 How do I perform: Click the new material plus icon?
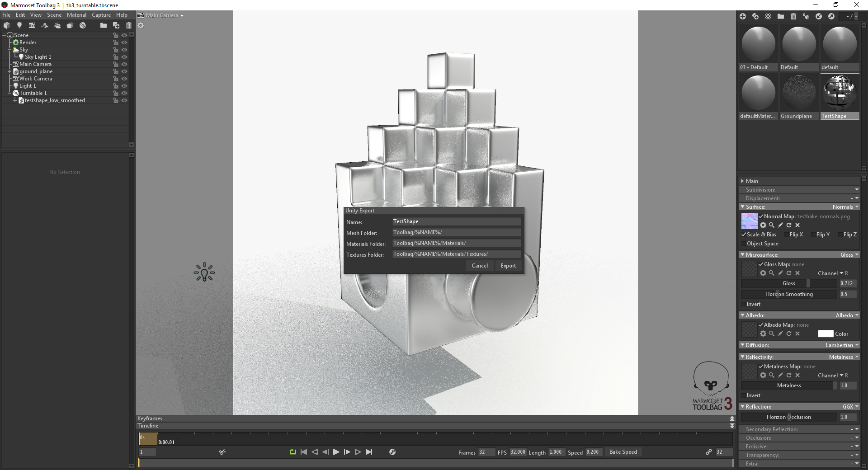743,16
